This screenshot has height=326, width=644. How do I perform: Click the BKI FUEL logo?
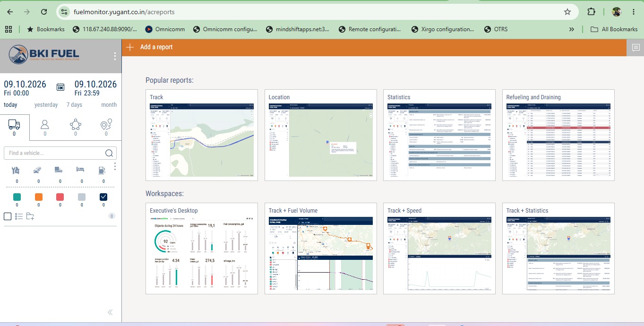point(44,54)
